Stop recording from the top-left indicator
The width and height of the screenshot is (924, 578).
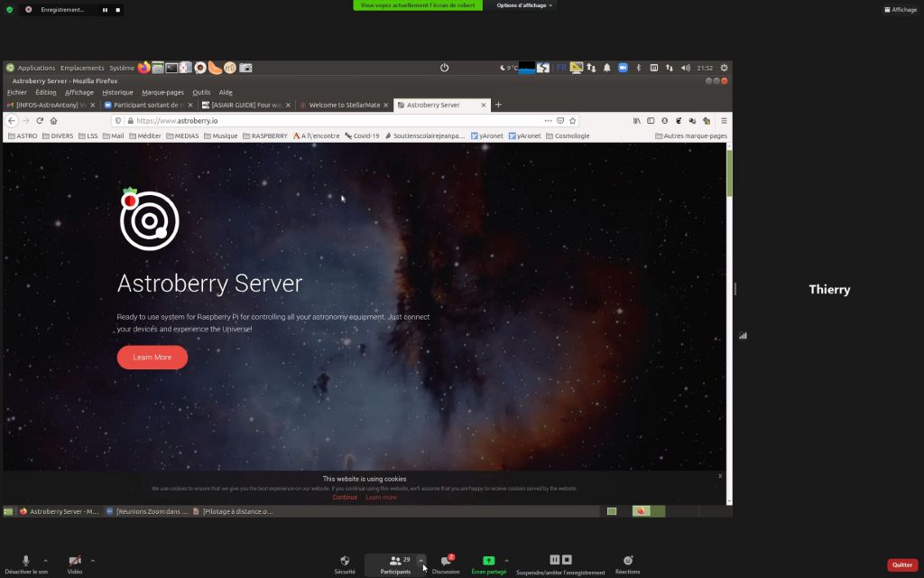click(x=118, y=10)
